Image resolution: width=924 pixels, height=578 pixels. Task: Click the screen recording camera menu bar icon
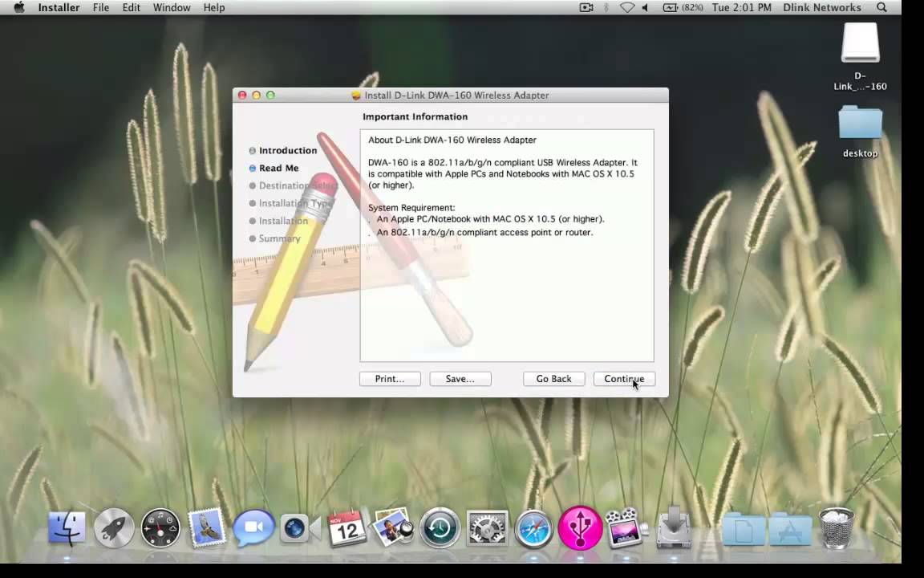coord(586,8)
